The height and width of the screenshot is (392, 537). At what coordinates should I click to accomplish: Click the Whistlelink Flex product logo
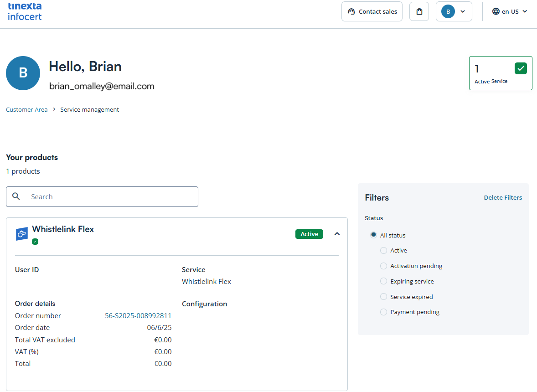tap(22, 234)
